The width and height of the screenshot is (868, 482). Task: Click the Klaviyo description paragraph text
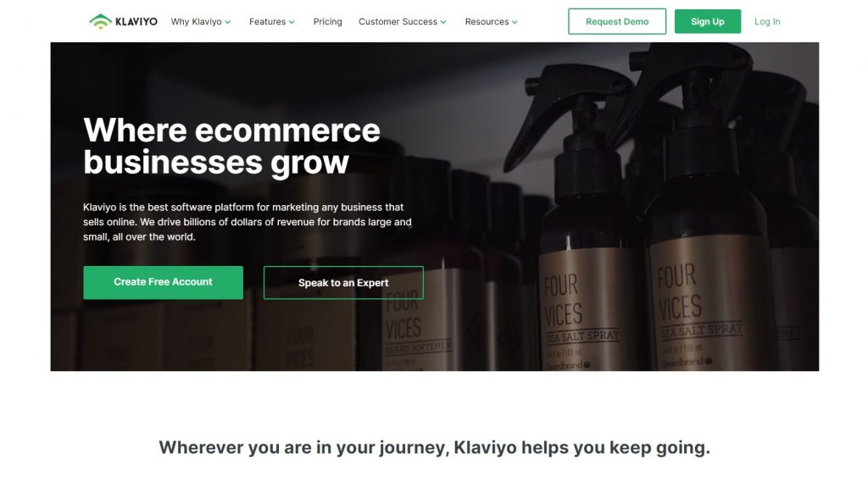248,222
